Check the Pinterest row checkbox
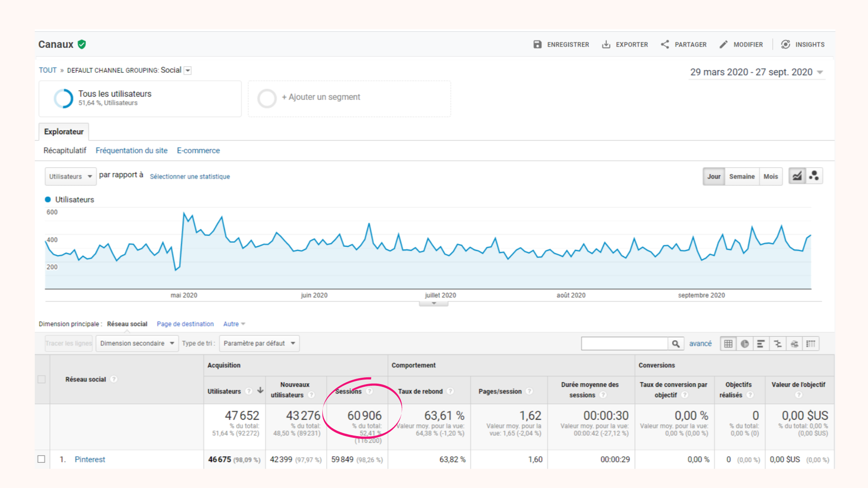Viewport: 868px width, 488px height. (41, 459)
